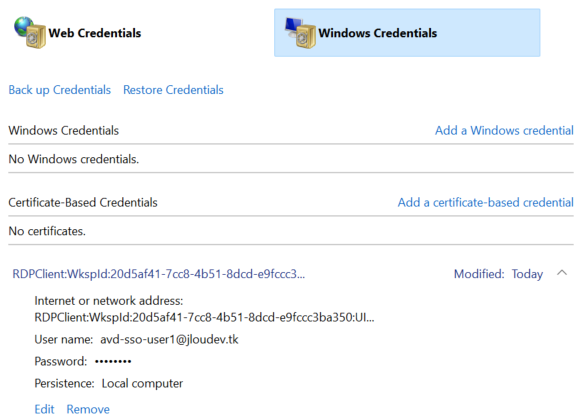Collapse the RDPClient credential with chevron

click(x=562, y=273)
